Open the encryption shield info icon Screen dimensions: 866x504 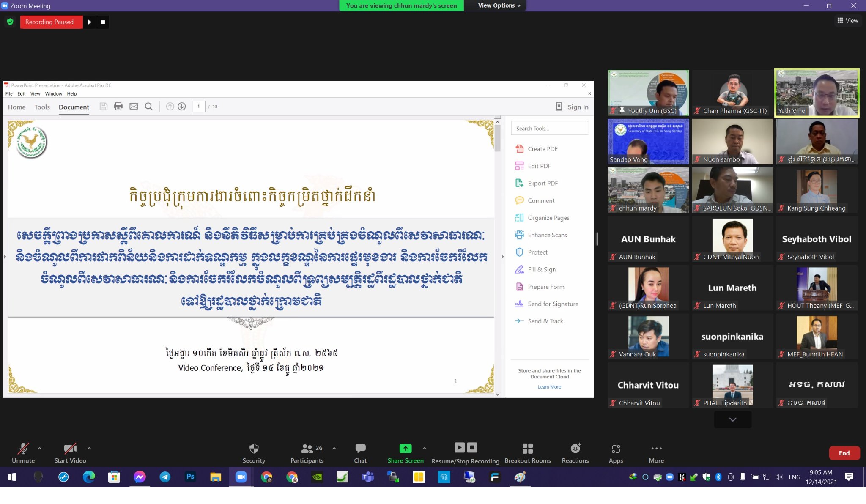click(10, 22)
